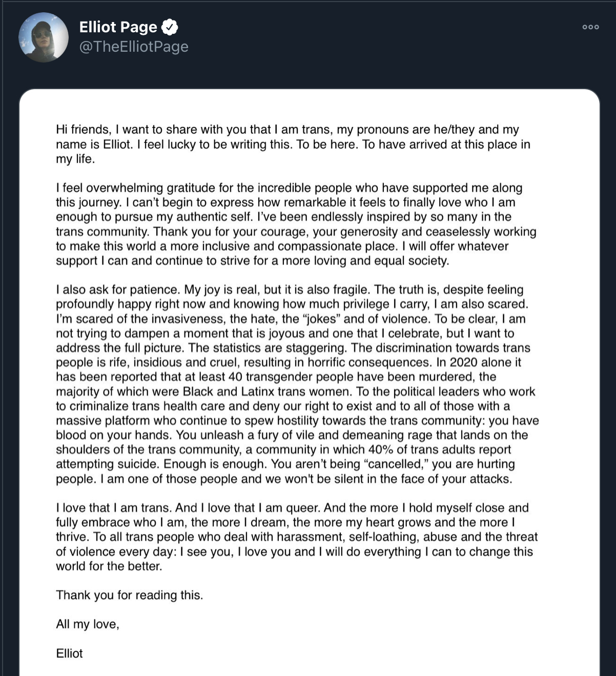Open the three-dot more options menu
The height and width of the screenshot is (676, 616).
coord(590,27)
